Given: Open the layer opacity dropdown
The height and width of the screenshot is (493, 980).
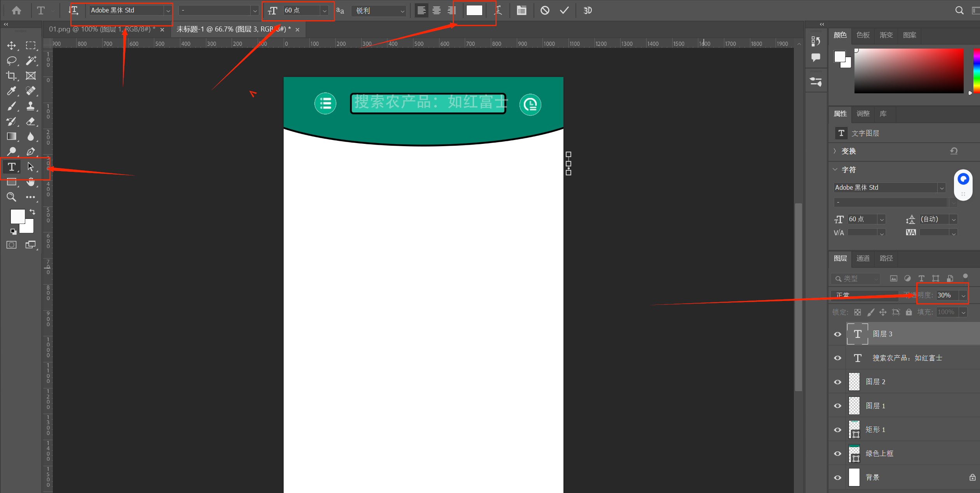Looking at the screenshot, I should [963, 295].
